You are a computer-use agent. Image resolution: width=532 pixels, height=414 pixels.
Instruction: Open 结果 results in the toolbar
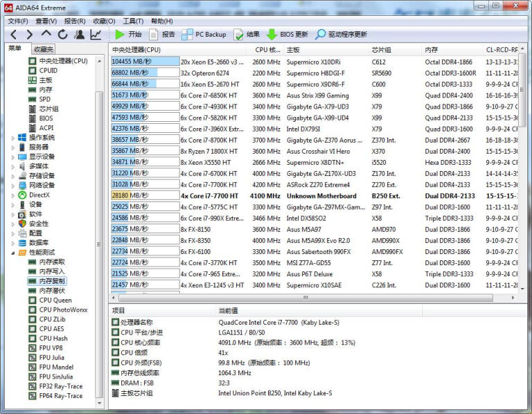[x=247, y=34]
